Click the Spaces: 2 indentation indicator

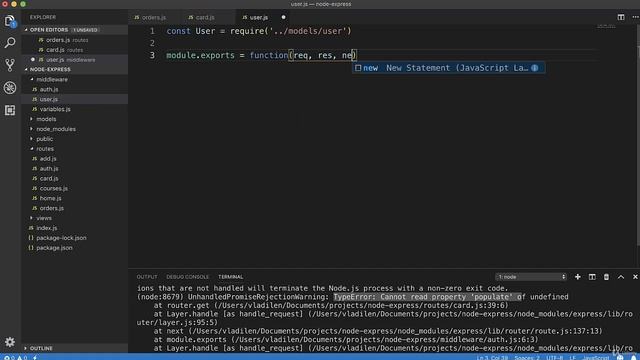tap(527, 358)
